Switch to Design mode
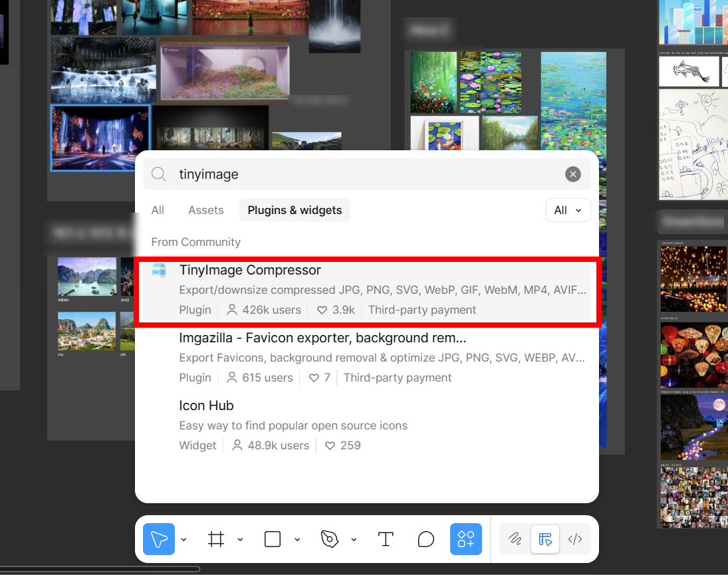 coord(545,539)
